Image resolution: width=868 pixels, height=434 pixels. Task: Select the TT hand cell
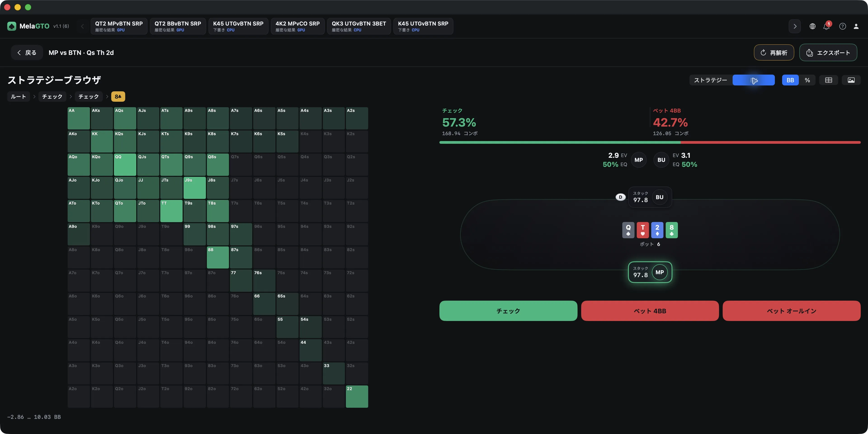pos(171,211)
